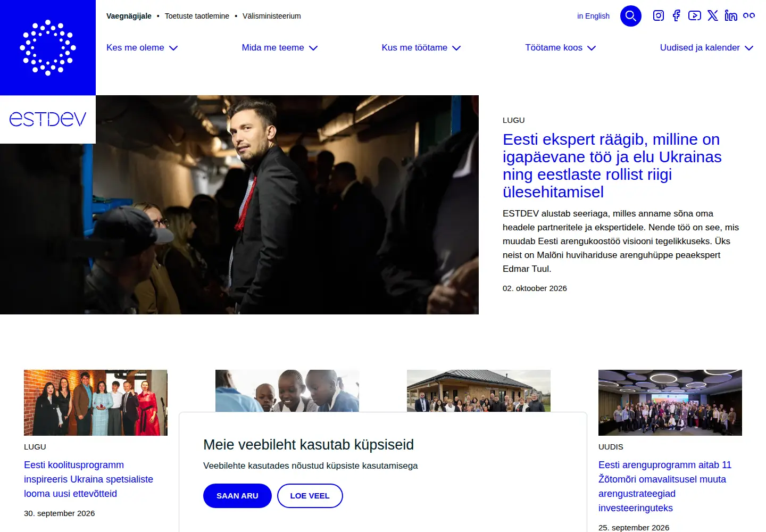Click the "UUDIS" category label
766x532 pixels.
pyautogui.click(x=611, y=447)
